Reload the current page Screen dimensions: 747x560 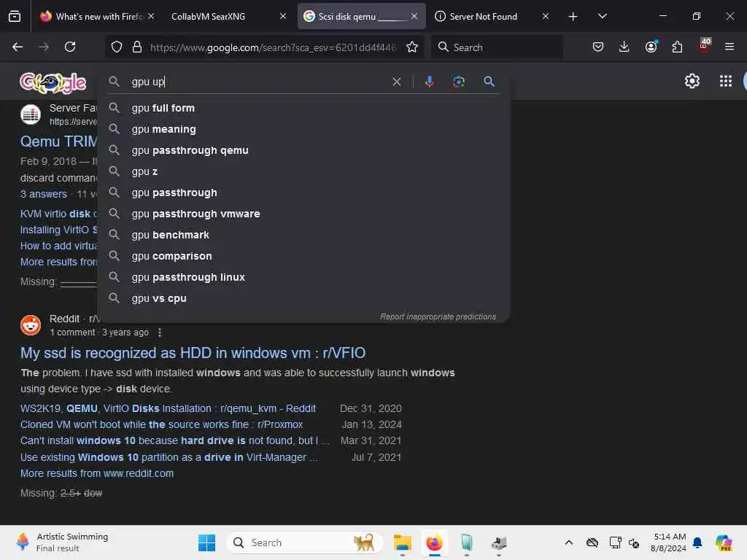click(x=70, y=47)
